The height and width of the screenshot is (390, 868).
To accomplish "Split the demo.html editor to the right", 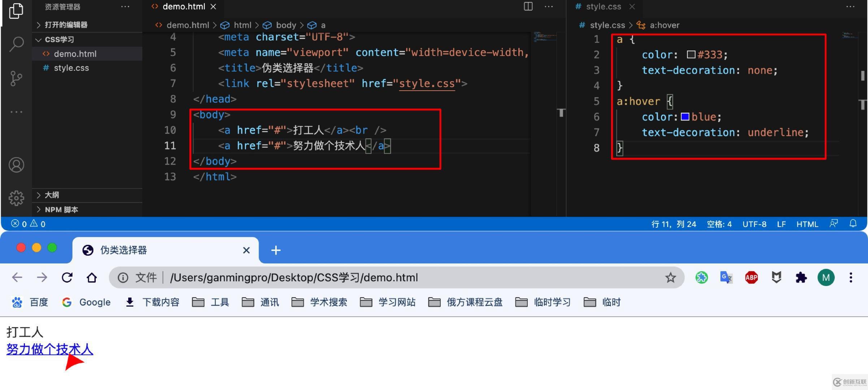I will 528,6.
